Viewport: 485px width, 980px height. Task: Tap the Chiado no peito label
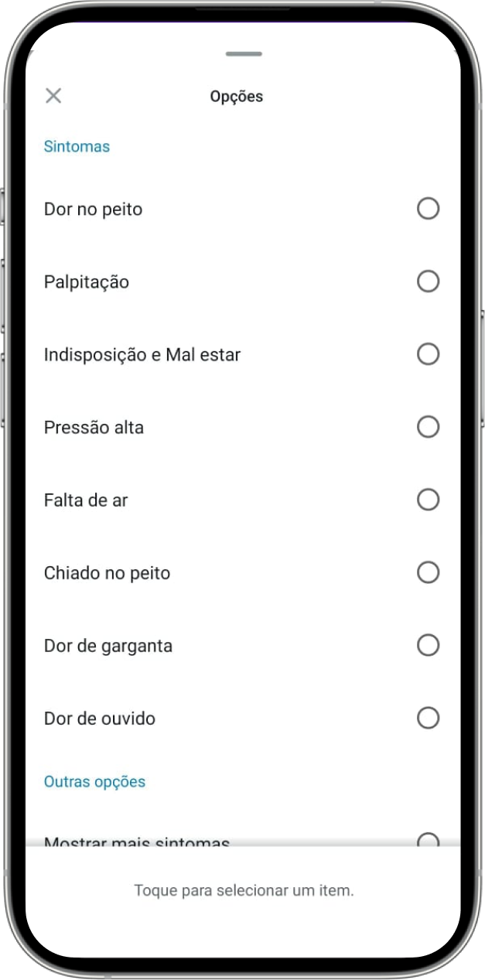click(107, 573)
